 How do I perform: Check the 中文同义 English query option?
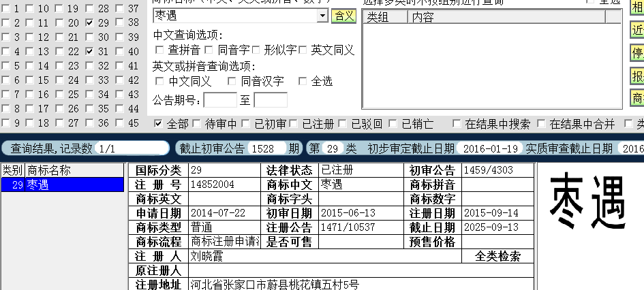(159, 82)
